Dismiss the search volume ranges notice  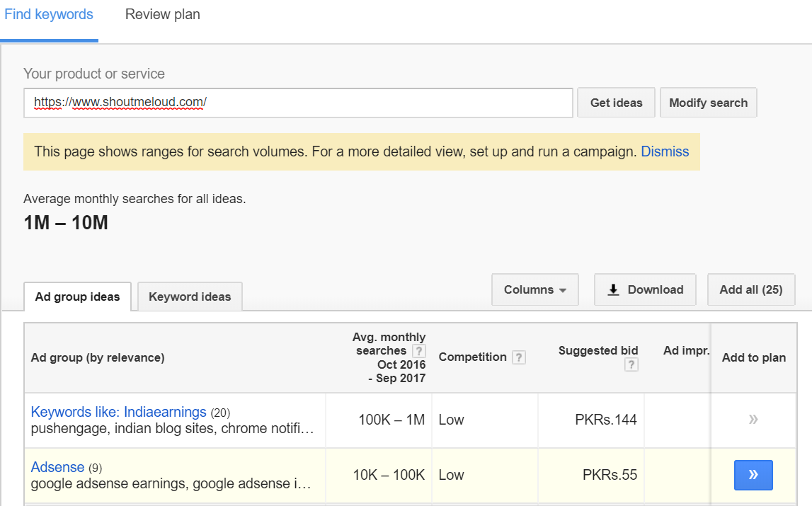(x=665, y=151)
